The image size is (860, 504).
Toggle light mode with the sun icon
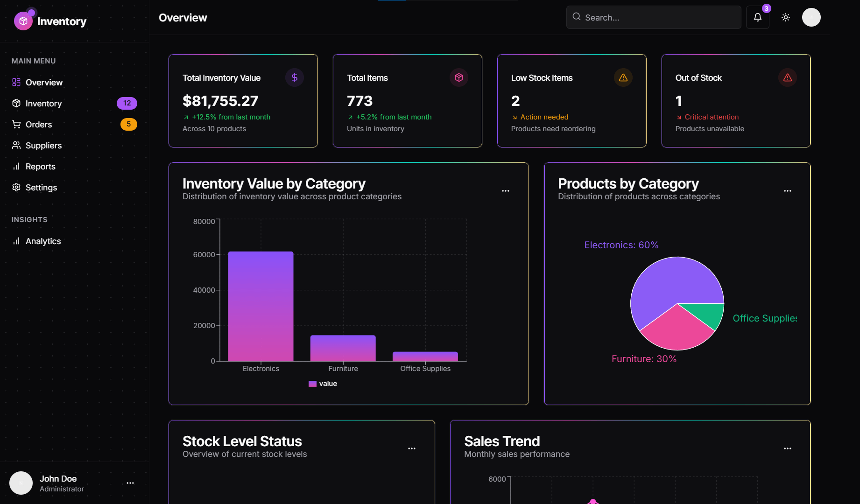click(x=785, y=17)
